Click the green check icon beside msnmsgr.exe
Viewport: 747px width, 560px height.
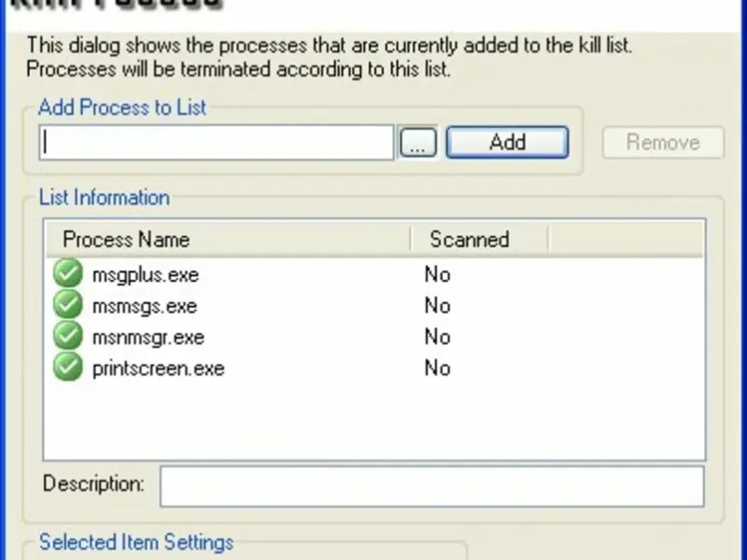pyautogui.click(x=67, y=335)
